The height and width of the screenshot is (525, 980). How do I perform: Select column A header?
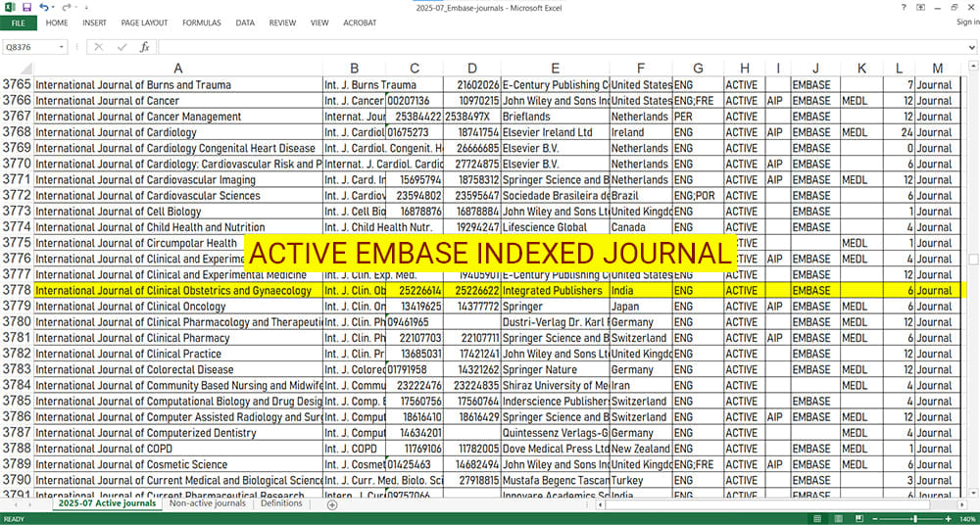[x=178, y=69]
